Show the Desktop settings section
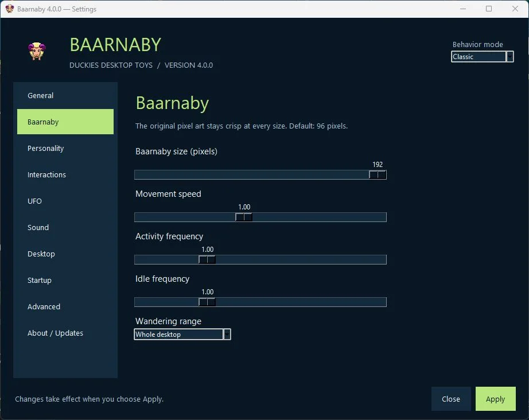Viewport: 529px width, 420px height. click(65, 254)
